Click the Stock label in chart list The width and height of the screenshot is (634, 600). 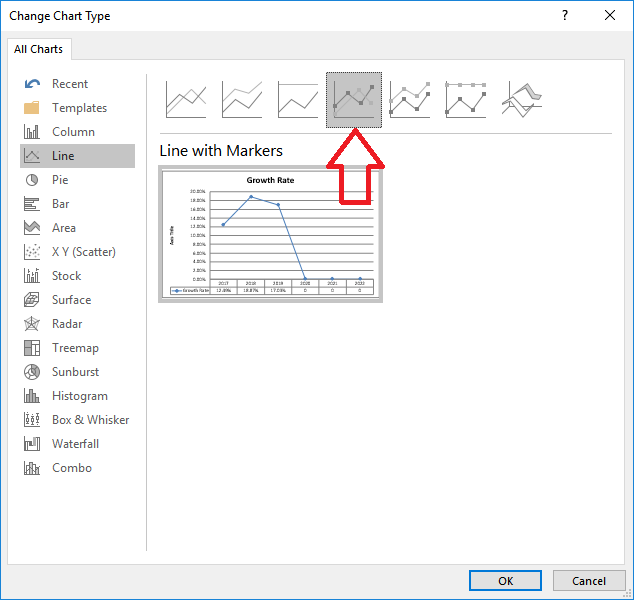pyautogui.click(x=67, y=276)
